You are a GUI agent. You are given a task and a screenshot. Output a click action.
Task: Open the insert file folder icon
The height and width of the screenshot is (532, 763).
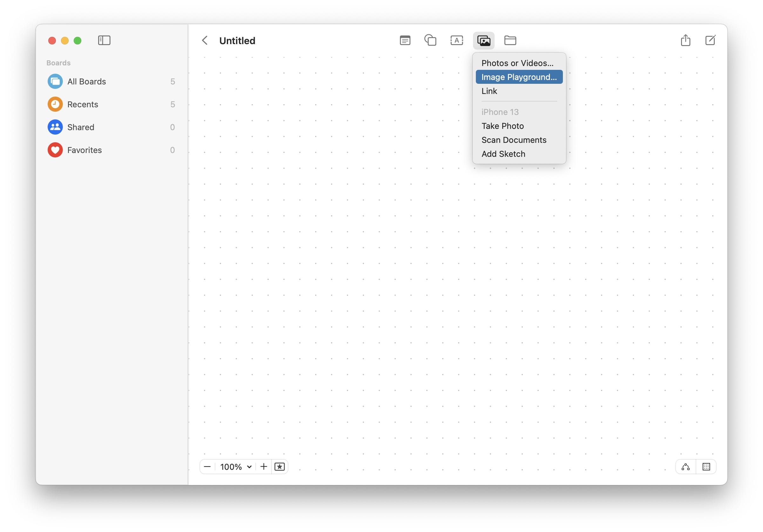[x=510, y=41]
